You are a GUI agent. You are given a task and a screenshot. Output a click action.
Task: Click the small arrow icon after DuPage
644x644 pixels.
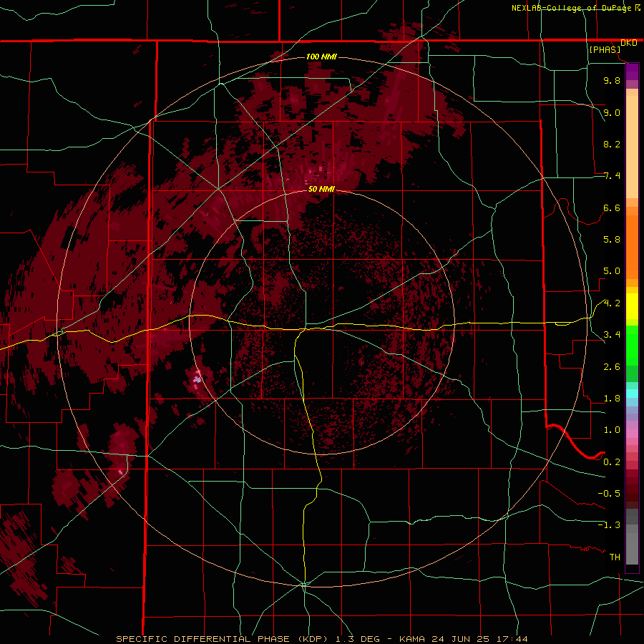tap(637, 8)
